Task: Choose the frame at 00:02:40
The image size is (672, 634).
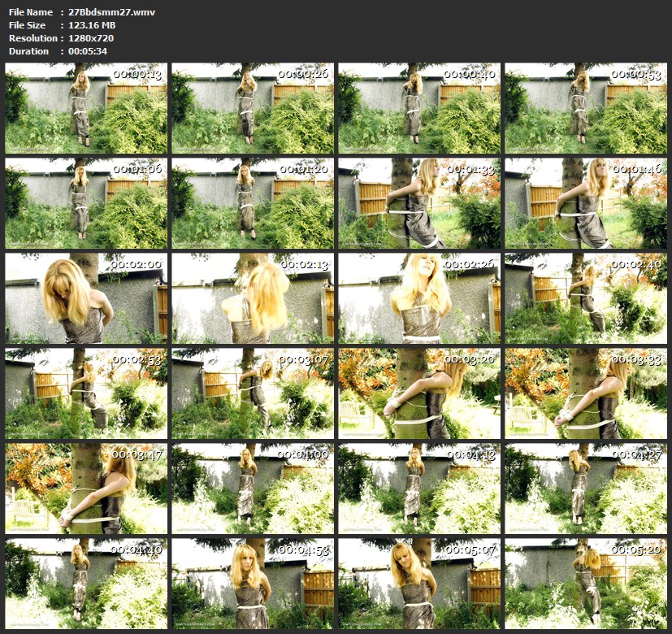Action: [586, 298]
